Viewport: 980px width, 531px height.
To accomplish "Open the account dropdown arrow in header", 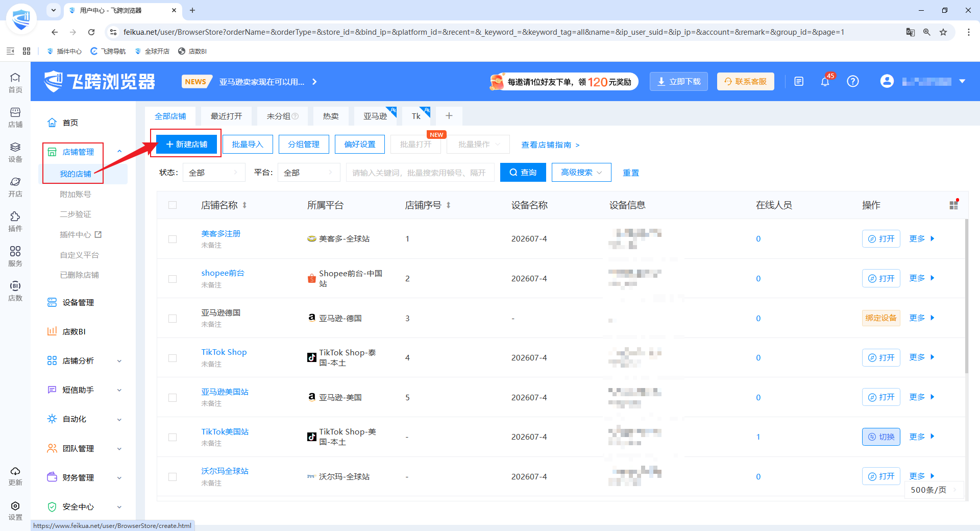I will coord(962,81).
